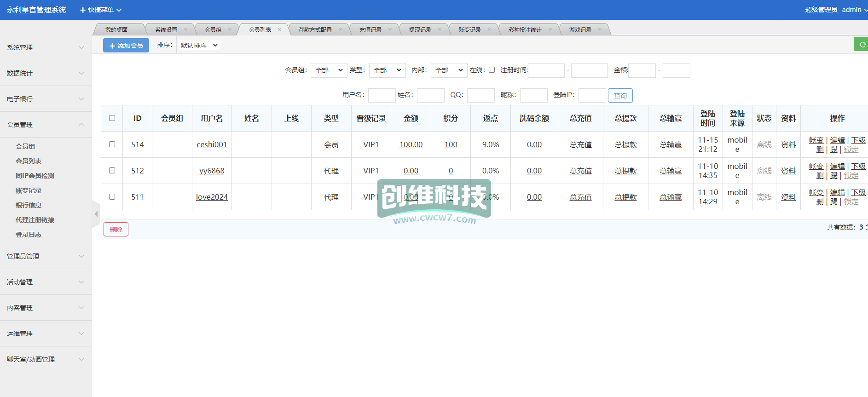Toggle the 在线 online checkbox
The height and width of the screenshot is (397, 868).
tap(492, 70)
